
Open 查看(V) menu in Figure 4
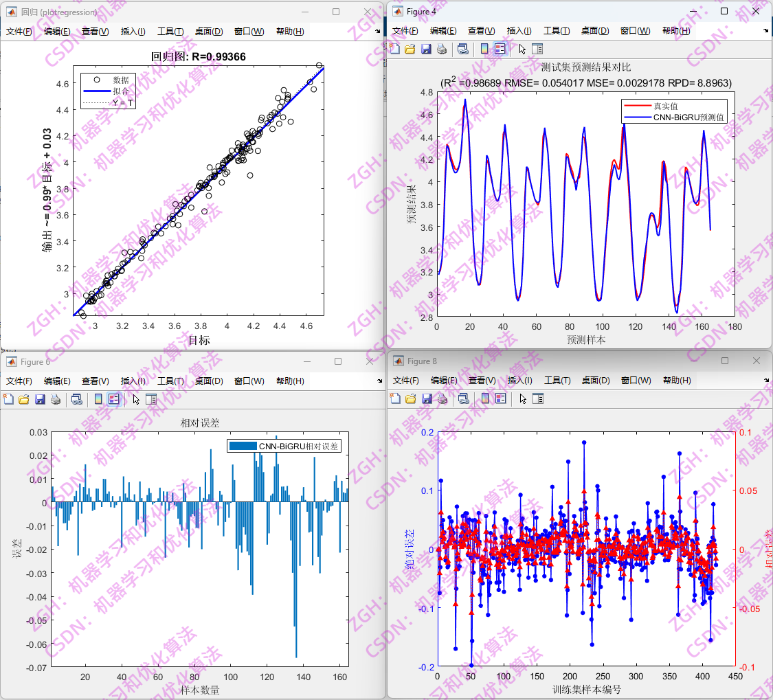coord(481,31)
